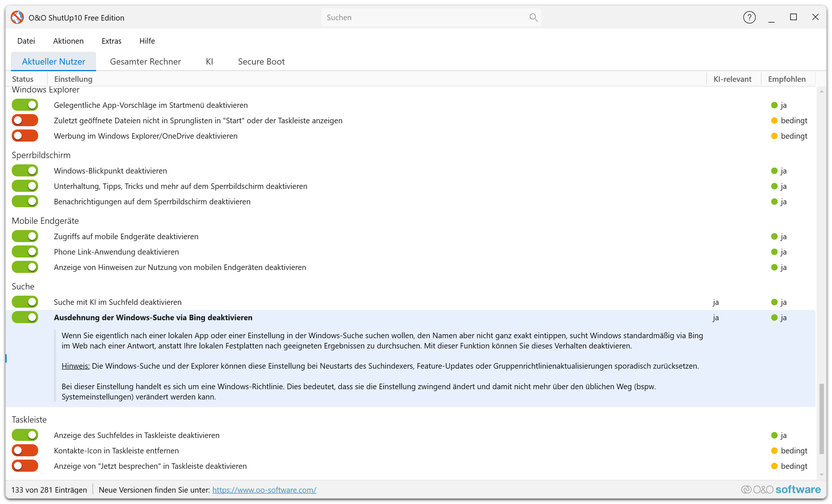832x504 pixels.
Task: Click the O&O software logo in footer
Action: (781, 490)
